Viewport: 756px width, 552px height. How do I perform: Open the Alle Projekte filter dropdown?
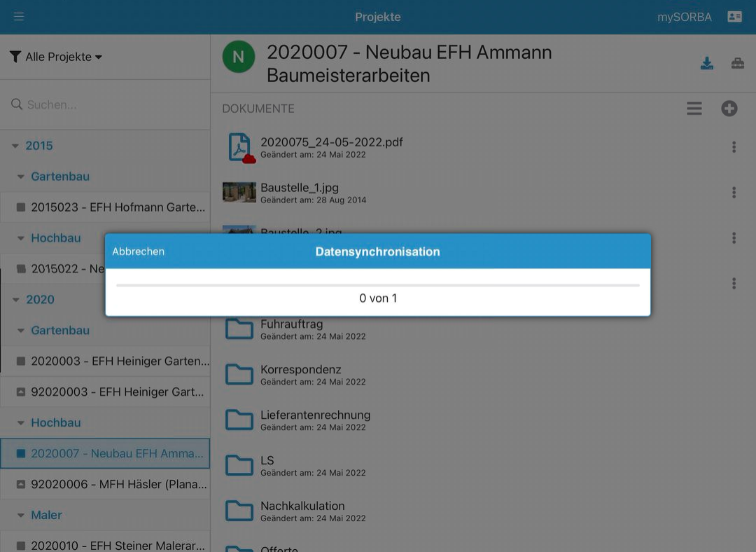pyautogui.click(x=57, y=57)
